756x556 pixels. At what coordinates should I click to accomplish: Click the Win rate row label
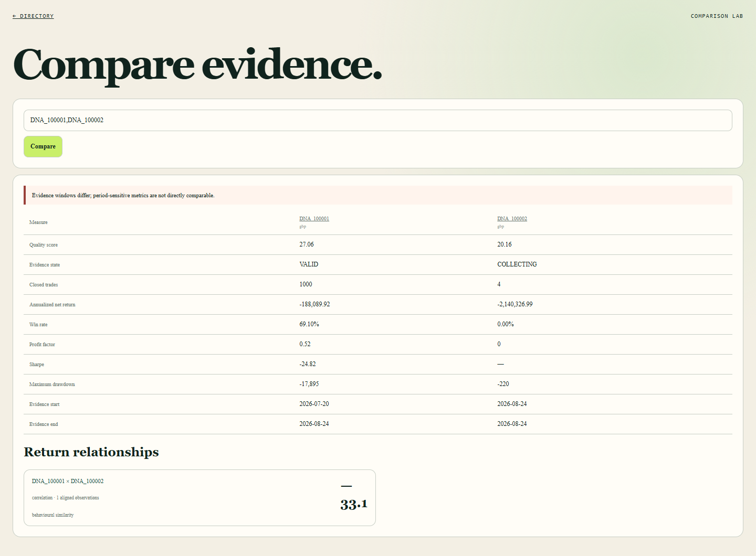pos(38,325)
